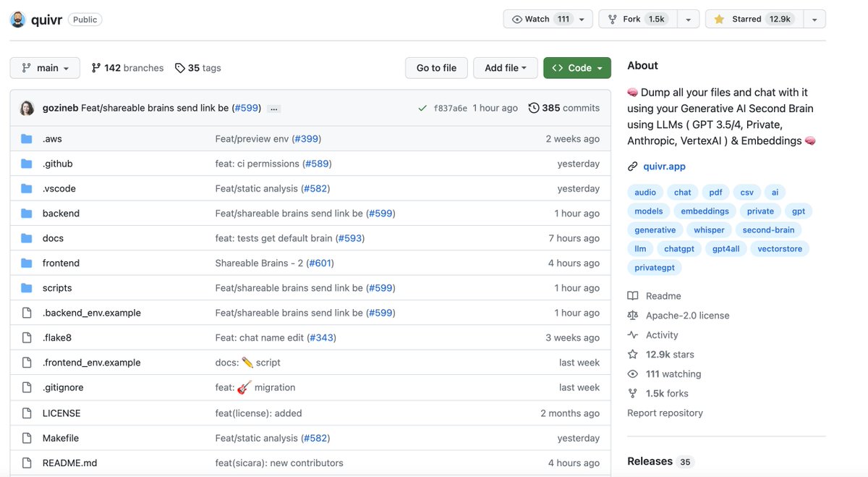Click the .backend_env.example file icon
Screen dimensions: 868x477
click(27, 313)
